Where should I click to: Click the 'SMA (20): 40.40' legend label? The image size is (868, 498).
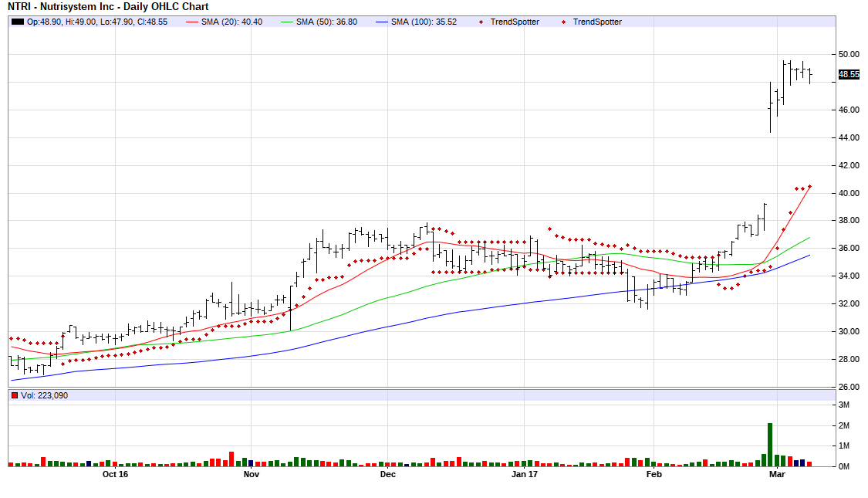pyautogui.click(x=232, y=22)
